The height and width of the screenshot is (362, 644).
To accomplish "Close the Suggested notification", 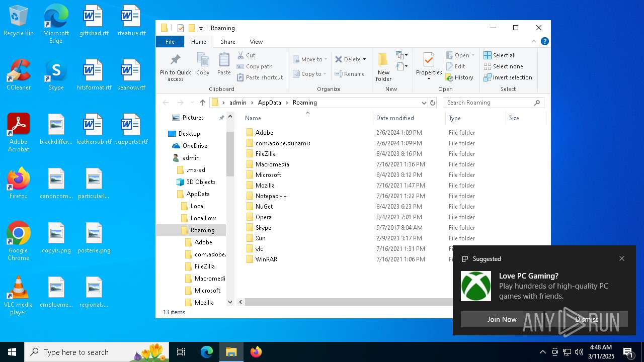I will tap(622, 258).
